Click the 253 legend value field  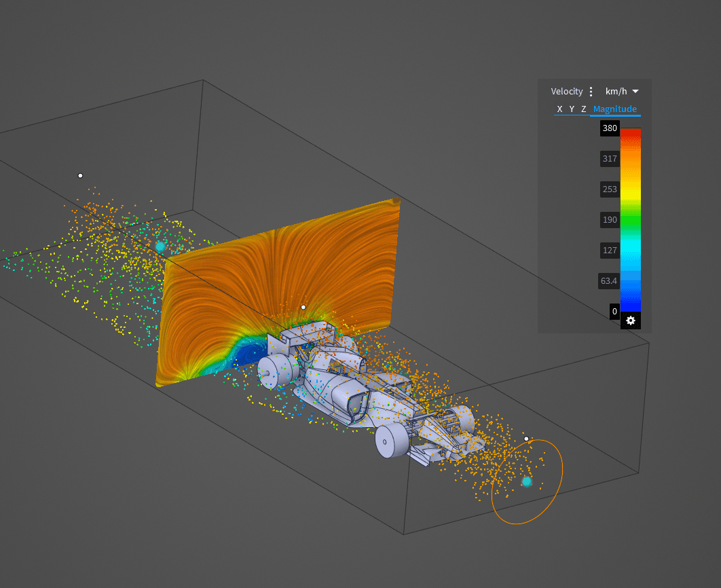tap(609, 189)
